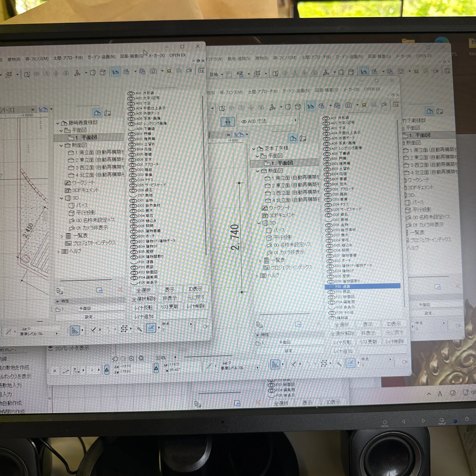Viewport: 476px width, 476px height.
Task: Click リスト更新 button in 芝本了矢様 window
Action: click(x=368, y=342)
